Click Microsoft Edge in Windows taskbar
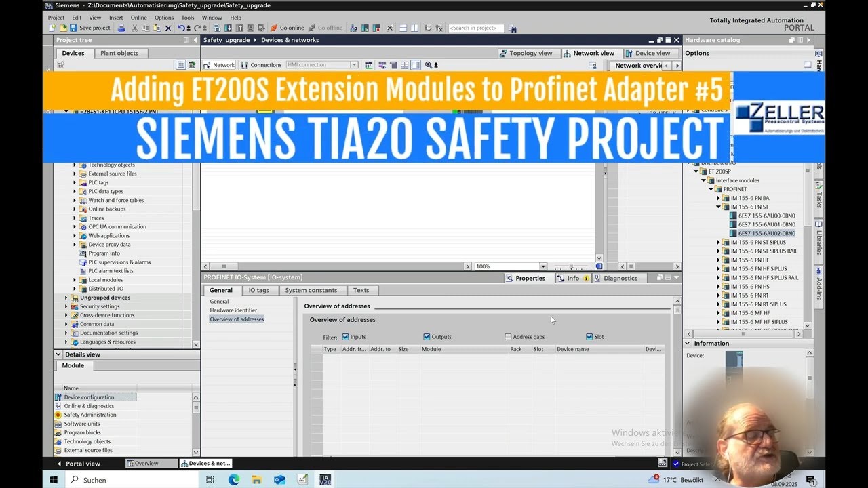This screenshot has height=488, width=868. tap(234, 479)
